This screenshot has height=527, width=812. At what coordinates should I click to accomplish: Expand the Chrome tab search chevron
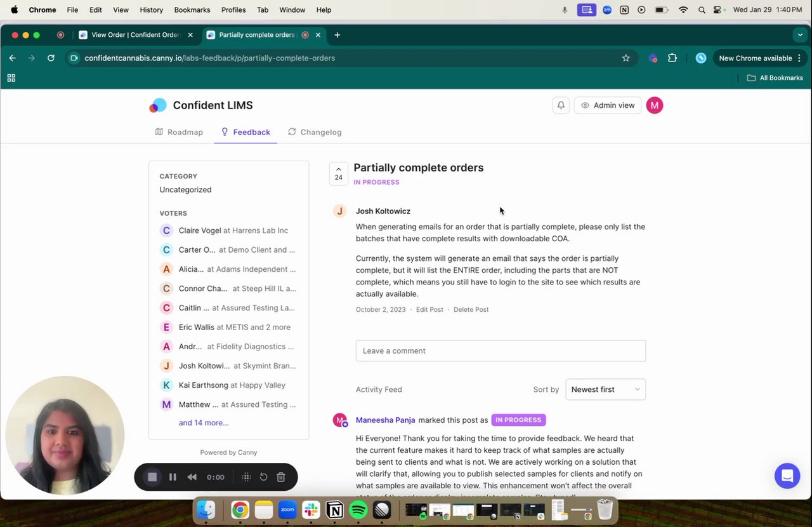click(799, 35)
